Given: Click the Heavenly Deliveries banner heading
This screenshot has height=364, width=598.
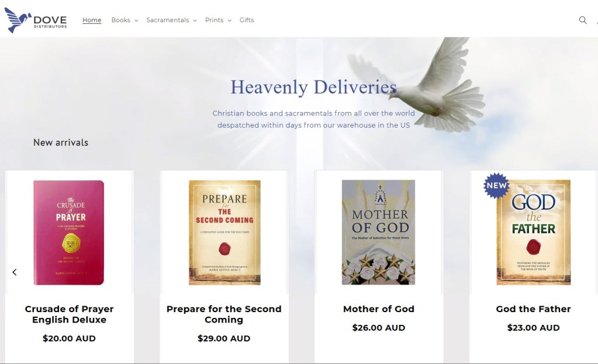Looking at the screenshot, I should tap(314, 87).
